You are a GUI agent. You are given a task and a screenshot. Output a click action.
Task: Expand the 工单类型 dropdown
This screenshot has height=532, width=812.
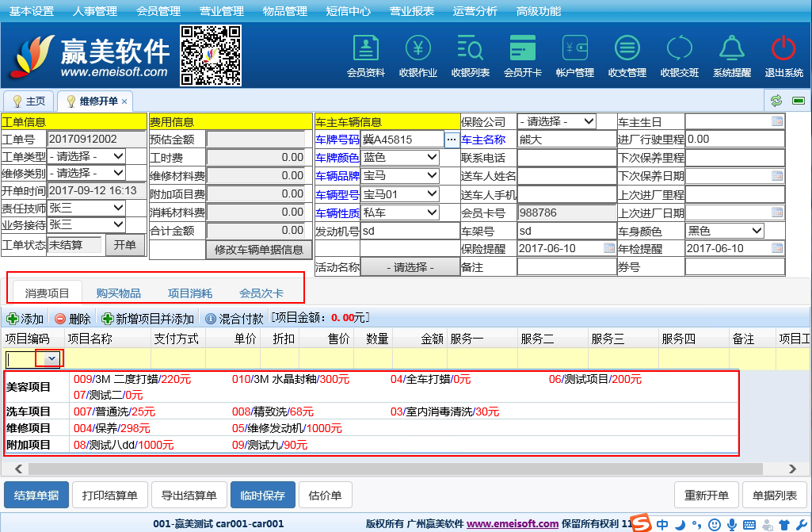tap(86, 156)
